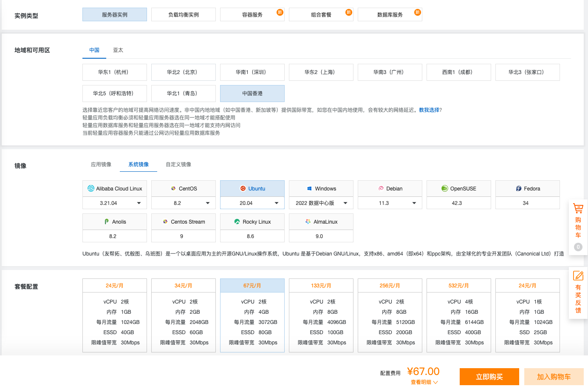This screenshot has width=588, height=389.
Task: Click the Fedora logo icon
Action: coord(519,188)
